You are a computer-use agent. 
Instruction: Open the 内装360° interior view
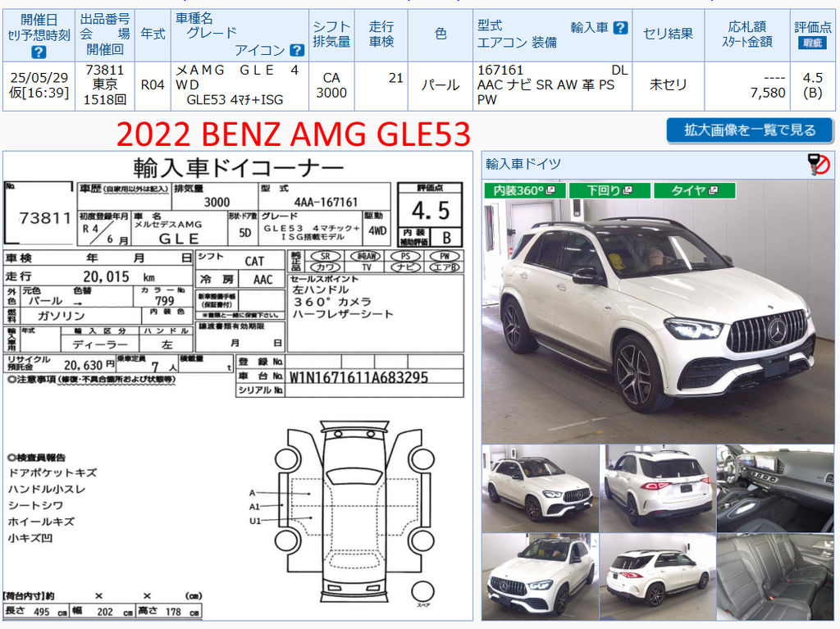(x=524, y=190)
